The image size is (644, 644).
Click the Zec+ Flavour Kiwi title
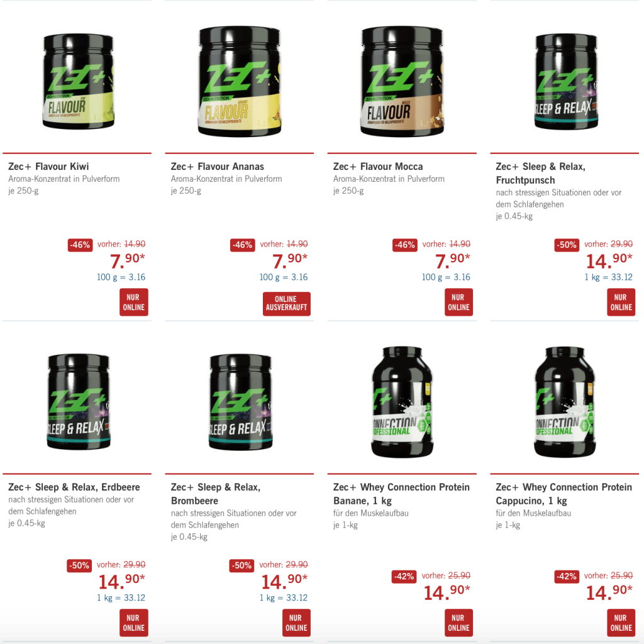(48, 166)
